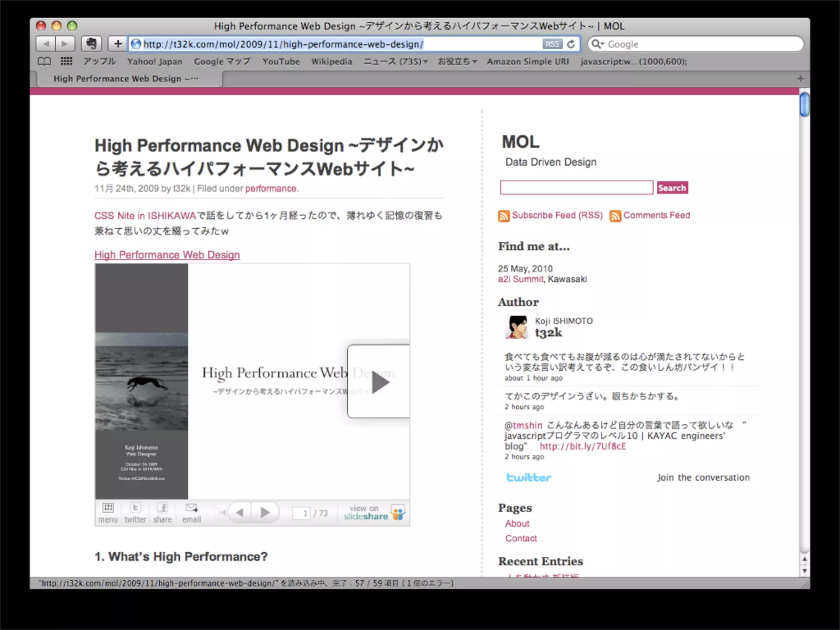Open the bookmarks book icon
The height and width of the screenshot is (630, 840).
point(44,62)
